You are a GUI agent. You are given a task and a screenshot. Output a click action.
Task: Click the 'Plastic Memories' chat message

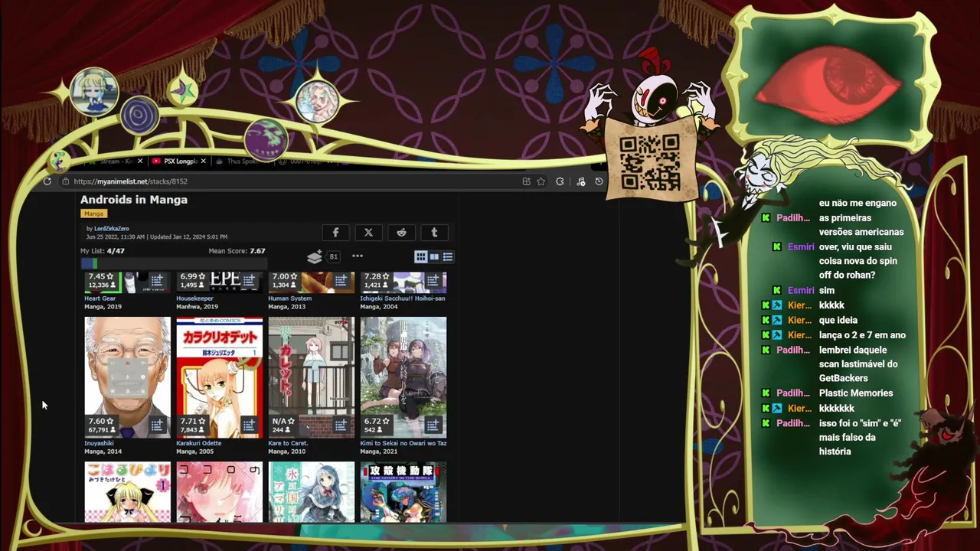tap(856, 393)
